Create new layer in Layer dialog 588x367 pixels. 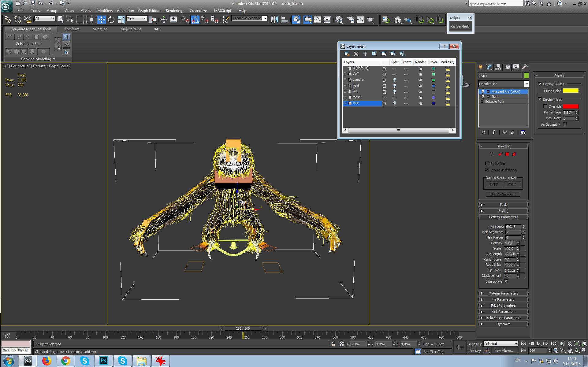tap(347, 54)
